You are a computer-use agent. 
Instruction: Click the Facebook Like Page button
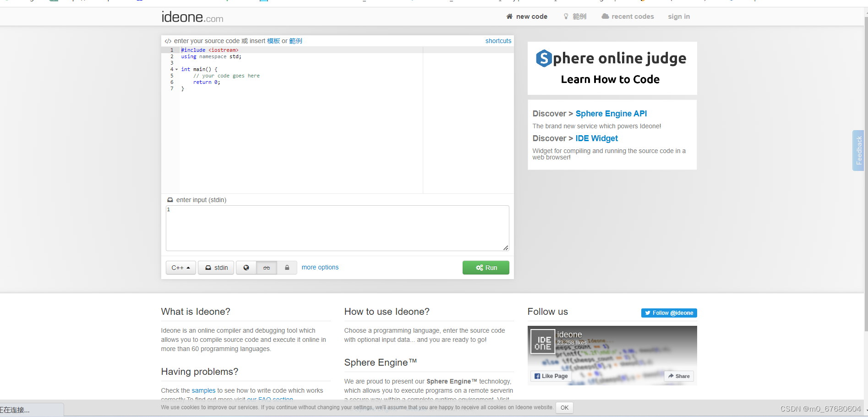tap(551, 376)
